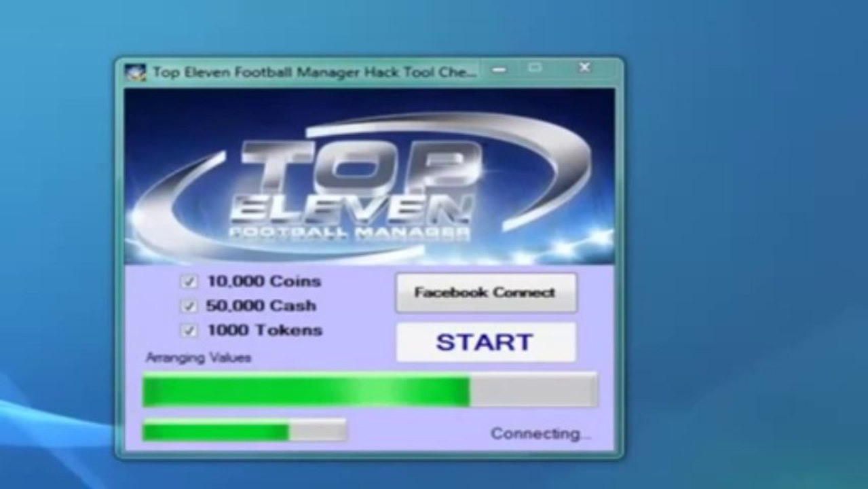Click the 'Connecting...' status text

click(541, 433)
